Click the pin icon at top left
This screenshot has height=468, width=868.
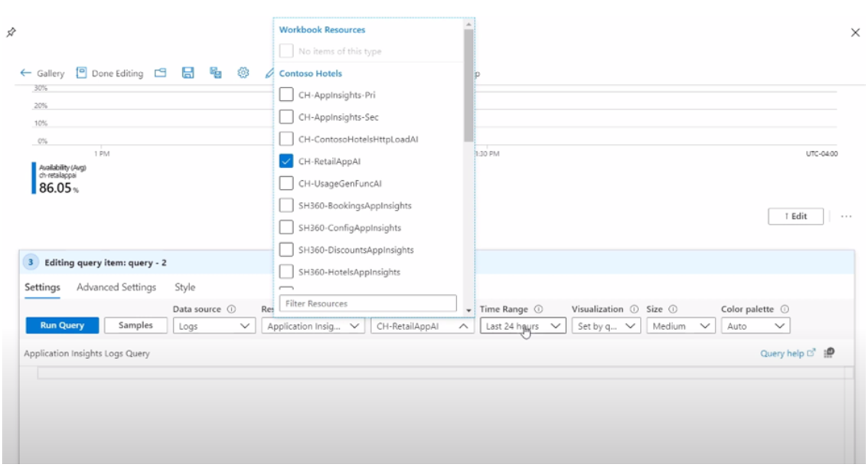[11, 32]
